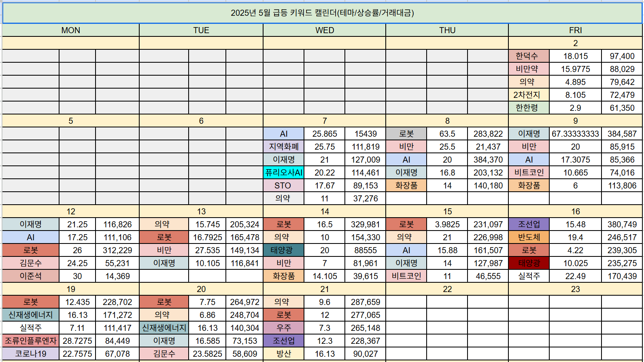Click the 37,276 cell

pos(366,199)
